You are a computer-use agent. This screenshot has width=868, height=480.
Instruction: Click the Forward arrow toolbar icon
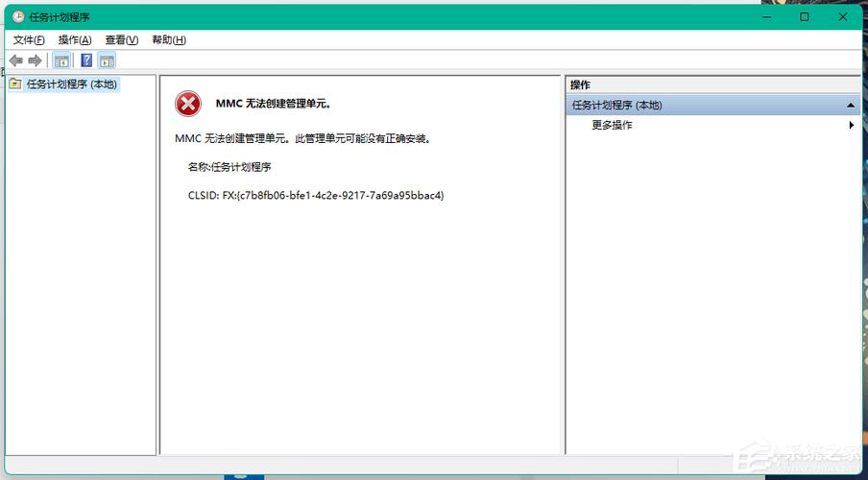[35, 60]
